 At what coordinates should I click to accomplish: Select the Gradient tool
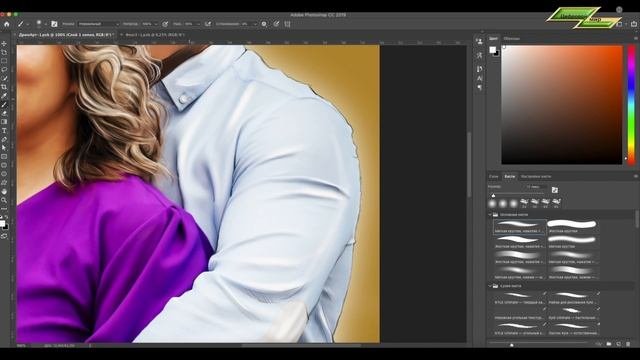click(4, 122)
